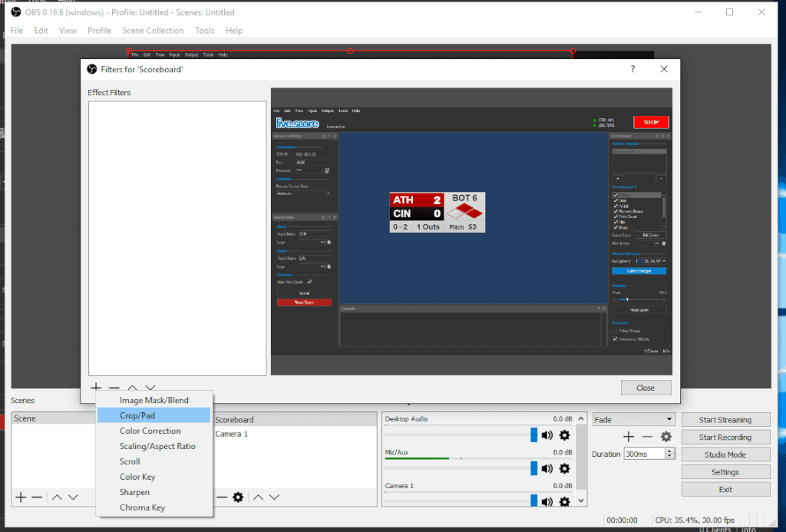Image resolution: width=786 pixels, height=532 pixels.
Task: Choose Scaling/Aspect Ratio filter
Action: tap(154, 446)
